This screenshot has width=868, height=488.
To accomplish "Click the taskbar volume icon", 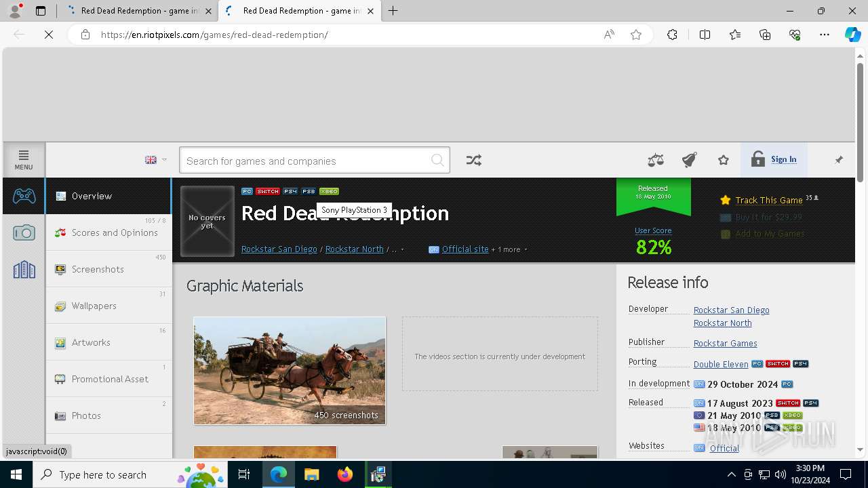I will (780, 474).
